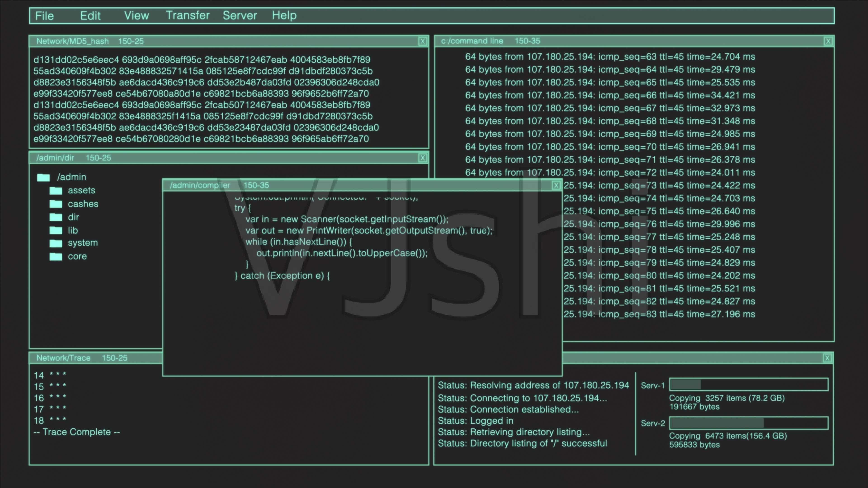This screenshot has width=868, height=488.
Task: Open the View menu
Action: point(137,16)
